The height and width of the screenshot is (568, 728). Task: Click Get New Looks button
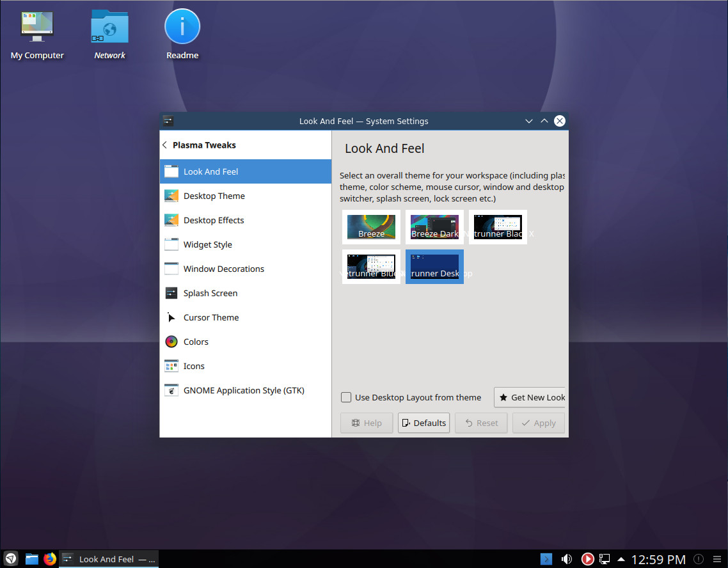pyautogui.click(x=530, y=397)
